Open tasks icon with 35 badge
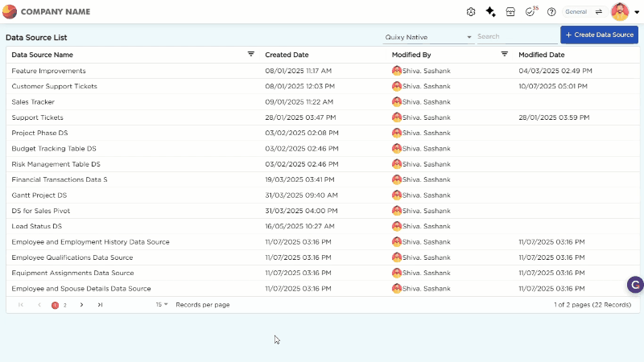 point(530,12)
